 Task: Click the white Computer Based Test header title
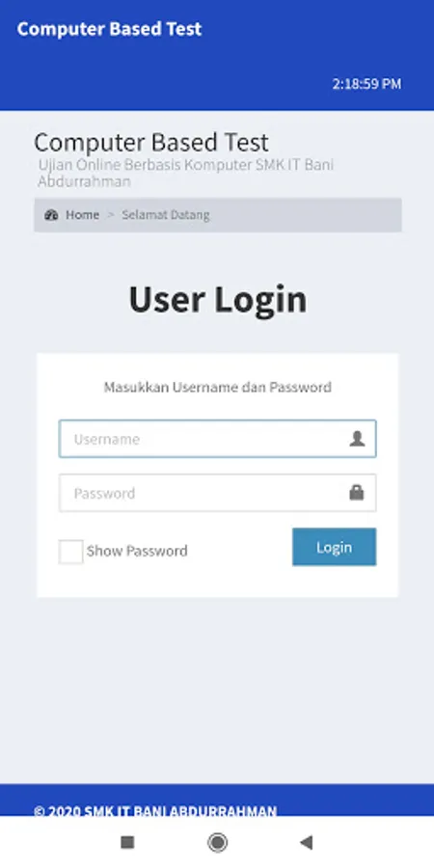[109, 29]
